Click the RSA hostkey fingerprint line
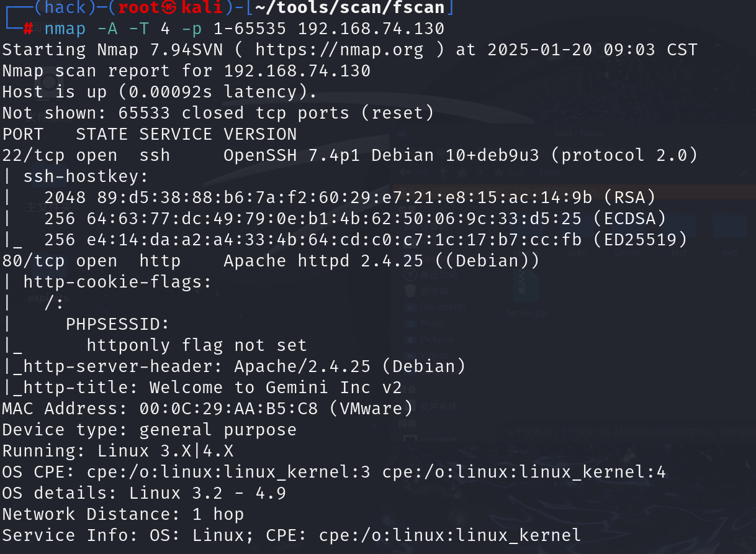This screenshot has height=554, width=756. 350,198
